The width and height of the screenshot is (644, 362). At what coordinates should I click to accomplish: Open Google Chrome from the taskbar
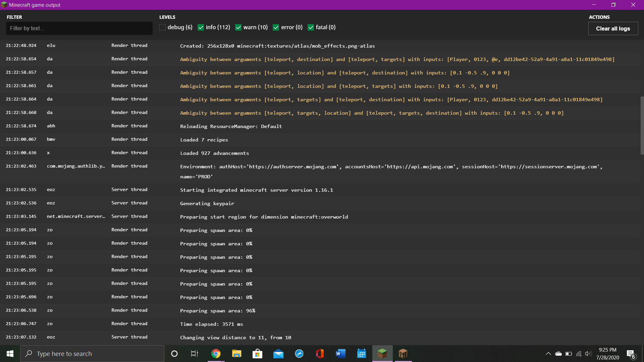216,354
